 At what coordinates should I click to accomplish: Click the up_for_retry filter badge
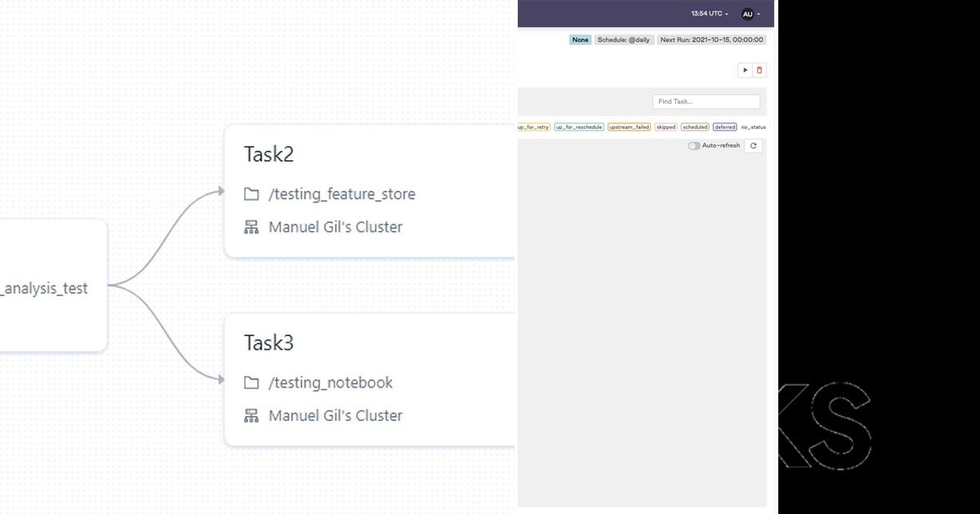pyautogui.click(x=532, y=126)
